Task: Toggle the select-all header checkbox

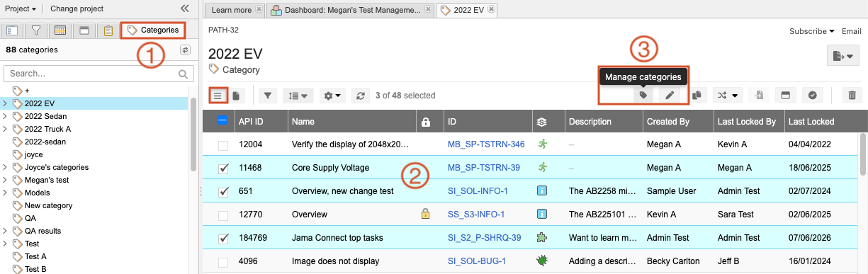Action: (222, 121)
